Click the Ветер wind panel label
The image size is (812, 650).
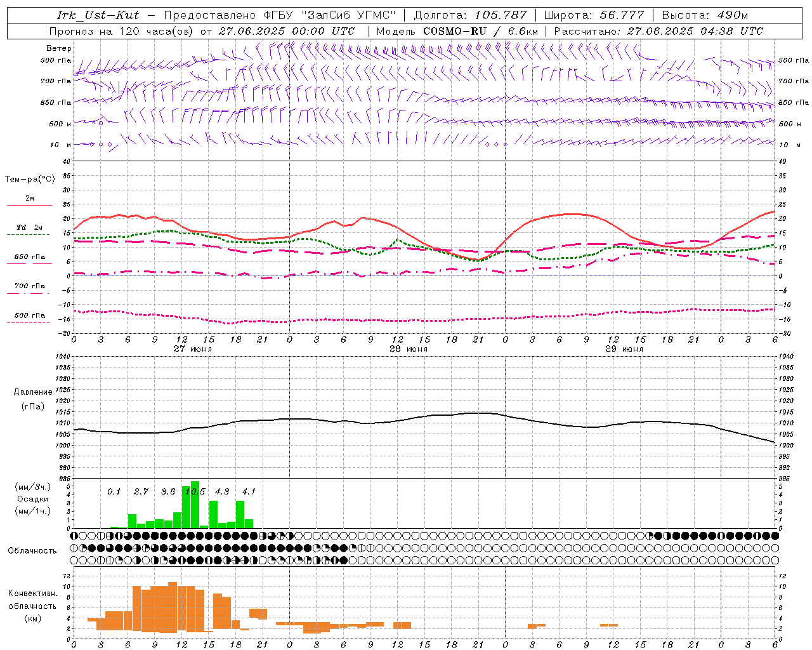pyautogui.click(x=59, y=48)
